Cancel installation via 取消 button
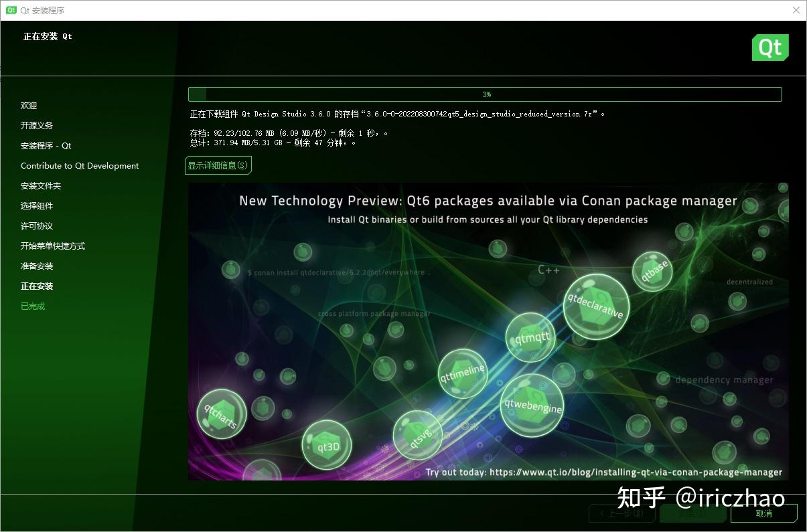The width and height of the screenshot is (807, 532). [x=763, y=513]
